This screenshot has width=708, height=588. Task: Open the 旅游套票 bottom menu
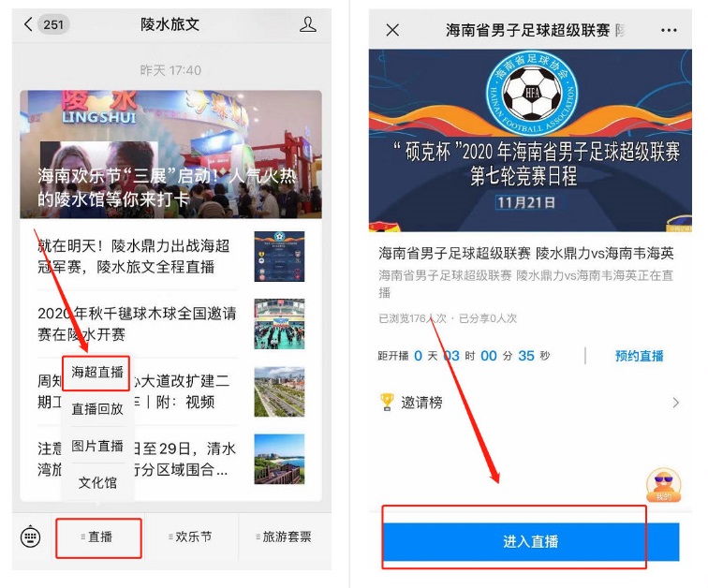coord(284,537)
